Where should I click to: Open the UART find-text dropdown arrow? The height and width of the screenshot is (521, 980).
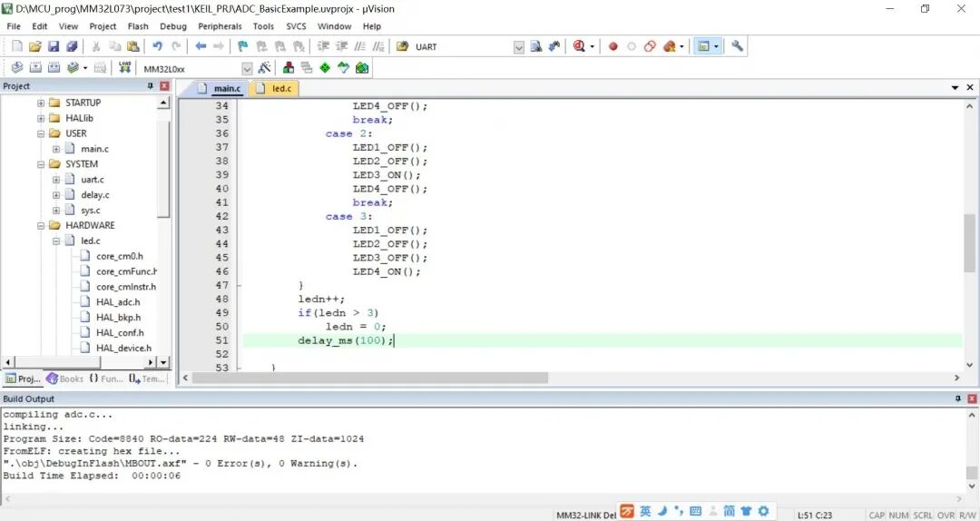[x=519, y=47]
